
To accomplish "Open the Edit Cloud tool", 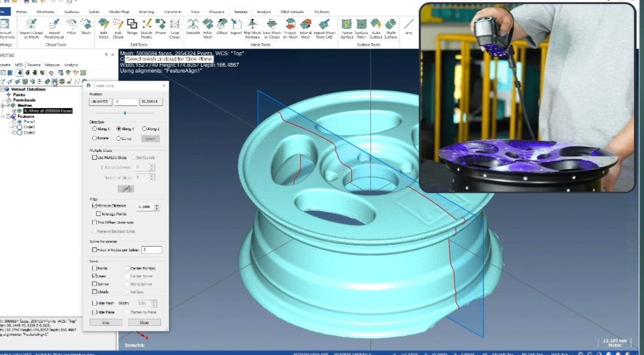I will [118, 29].
